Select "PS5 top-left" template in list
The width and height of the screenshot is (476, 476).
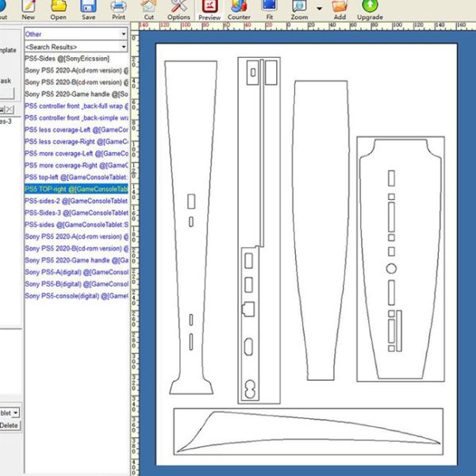(x=76, y=177)
